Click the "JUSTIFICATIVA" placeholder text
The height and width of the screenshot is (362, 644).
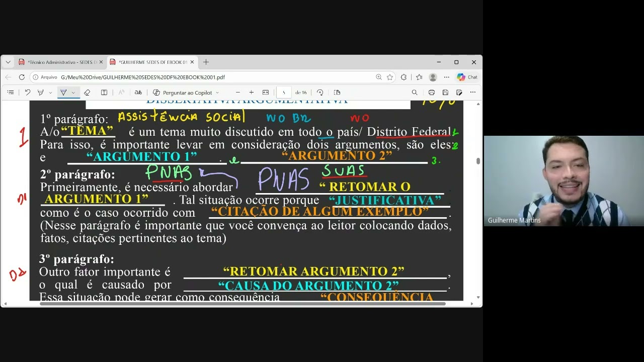[385, 200]
